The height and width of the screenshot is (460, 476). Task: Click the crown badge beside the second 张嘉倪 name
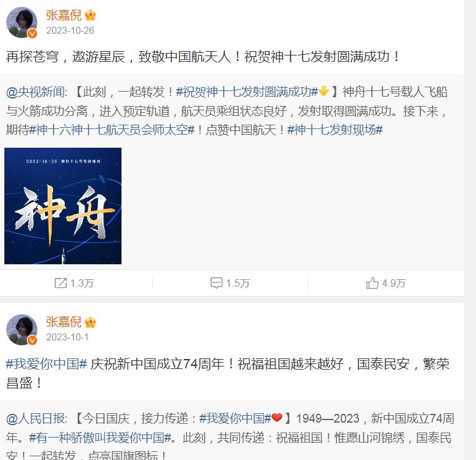pos(90,322)
